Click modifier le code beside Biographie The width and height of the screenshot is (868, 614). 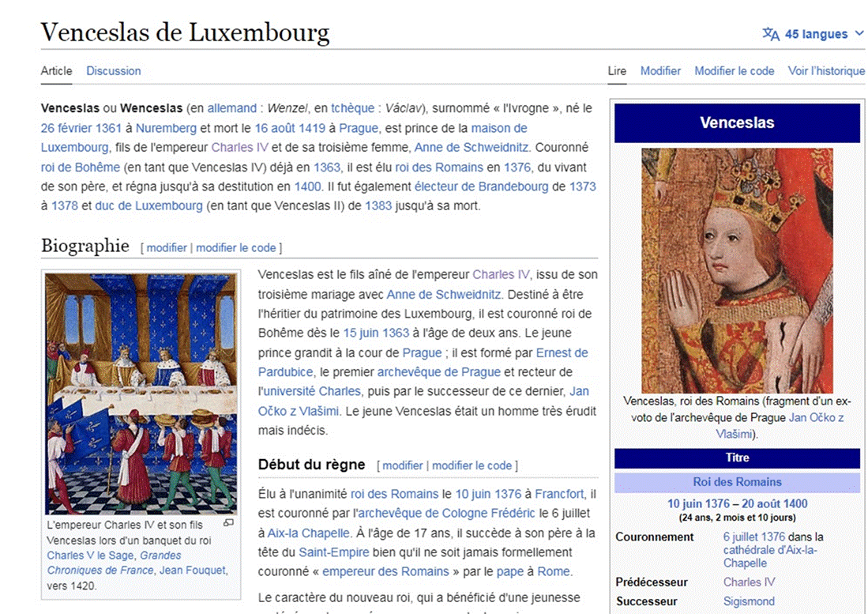click(x=236, y=248)
